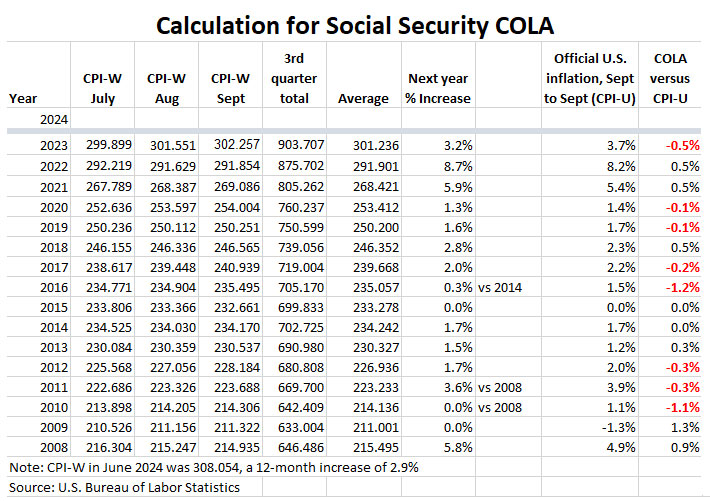710x501 pixels.
Task: Select the 'Source: U.S. Bureau of Labor Statistics' line
Action: coord(124,487)
